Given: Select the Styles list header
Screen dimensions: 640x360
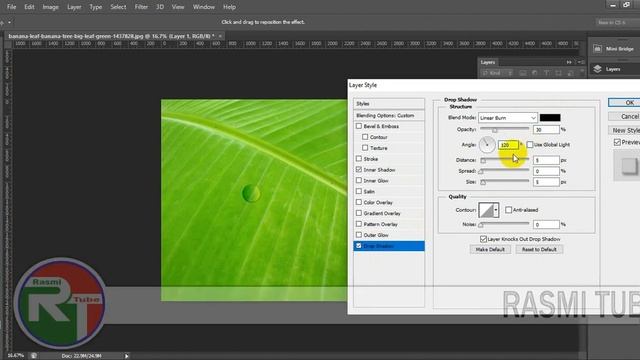Looking at the screenshot, I should coord(389,104).
